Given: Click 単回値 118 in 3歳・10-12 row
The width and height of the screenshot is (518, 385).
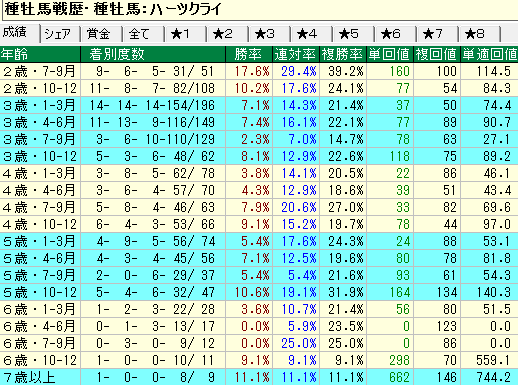Looking at the screenshot, I should pyautogui.click(x=390, y=156).
